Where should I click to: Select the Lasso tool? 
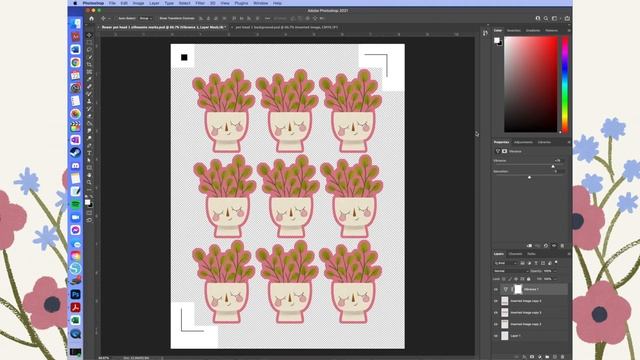89,50
